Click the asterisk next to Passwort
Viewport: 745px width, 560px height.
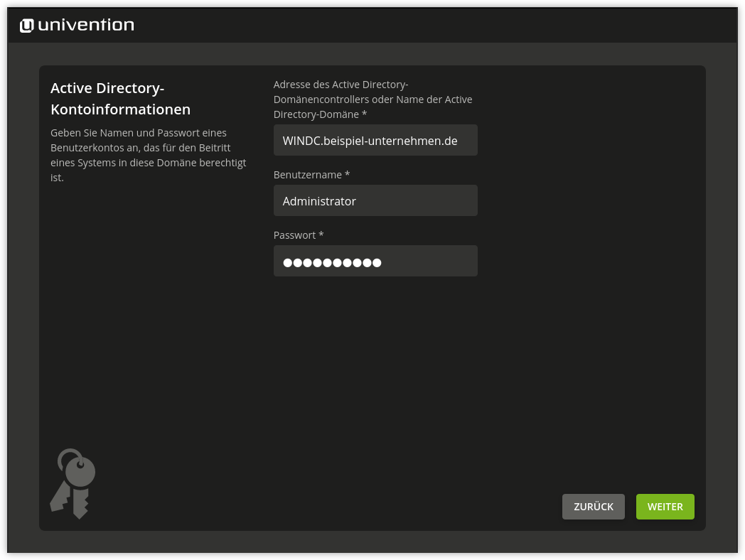coord(321,235)
